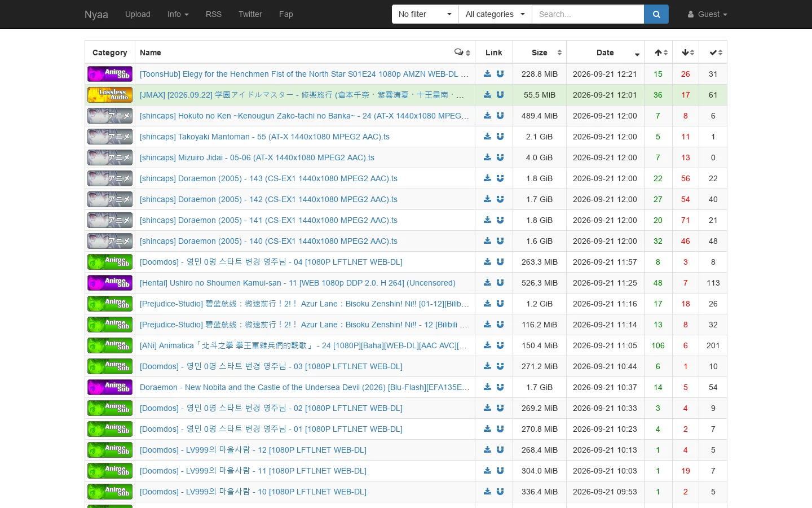Viewport: 812px width, 508px height.
Task: Click seeders count 106
Action: coord(658,345)
